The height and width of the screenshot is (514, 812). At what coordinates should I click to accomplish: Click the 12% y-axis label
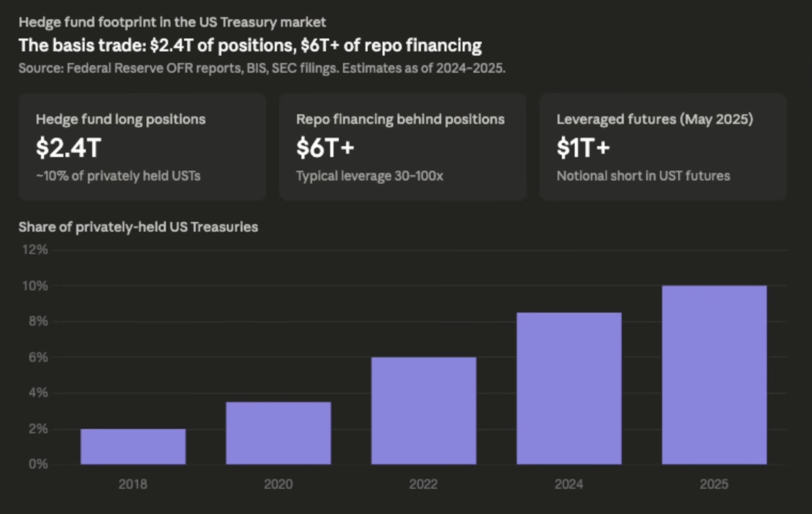point(35,250)
